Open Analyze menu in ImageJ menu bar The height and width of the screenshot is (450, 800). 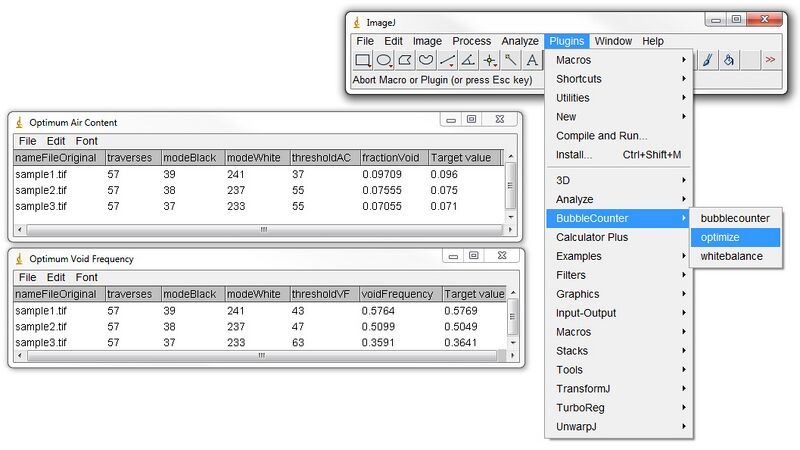(x=520, y=41)
